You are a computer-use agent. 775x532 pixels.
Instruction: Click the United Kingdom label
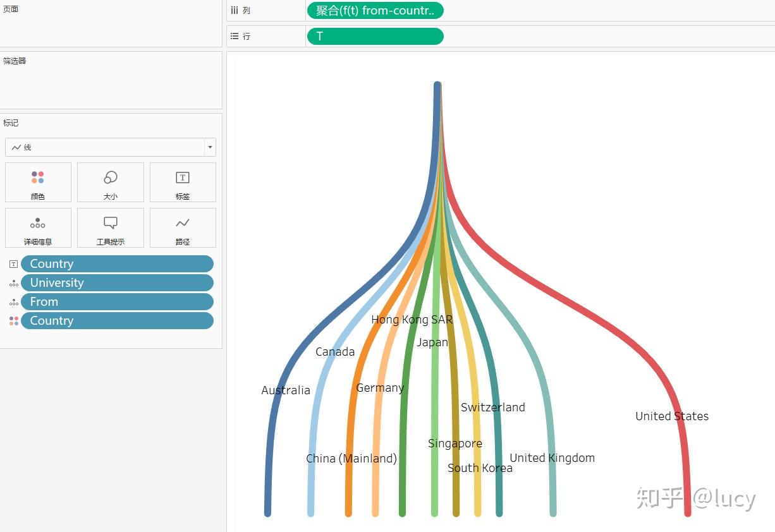click(552, 458)
